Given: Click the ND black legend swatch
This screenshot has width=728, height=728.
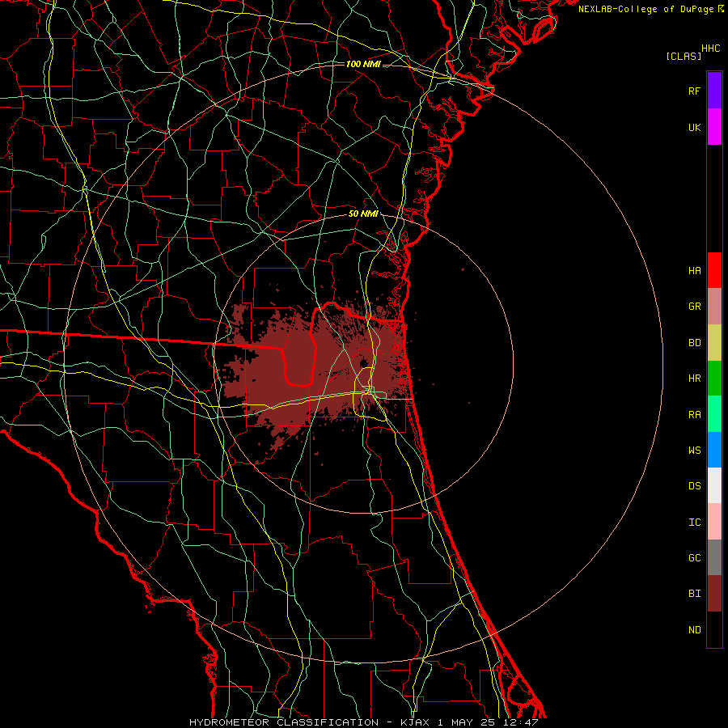Looking at the screenshot, I should click(714, 629).
